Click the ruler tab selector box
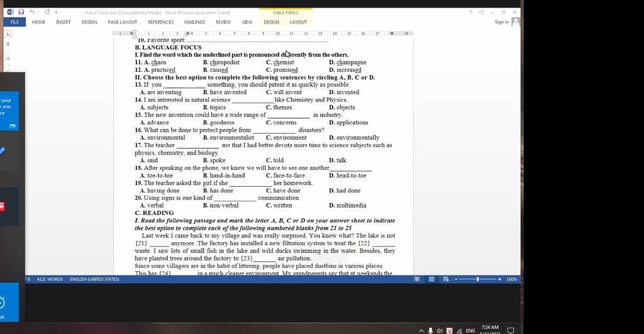Screen dimensions: 644x334 point(8,34)
